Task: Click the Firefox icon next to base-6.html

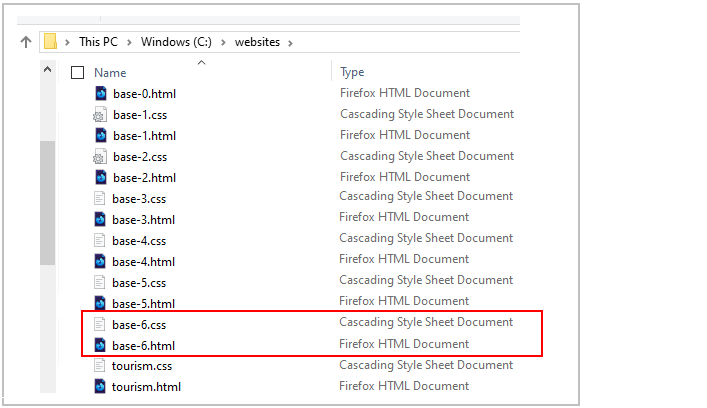Action: pyautogui.click(x=100, y=345)
